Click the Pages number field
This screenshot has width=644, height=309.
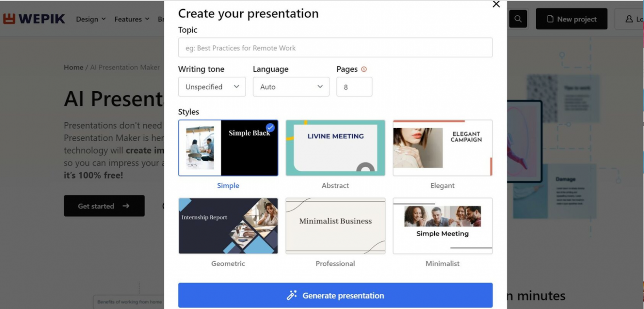[x=354, y=87]
